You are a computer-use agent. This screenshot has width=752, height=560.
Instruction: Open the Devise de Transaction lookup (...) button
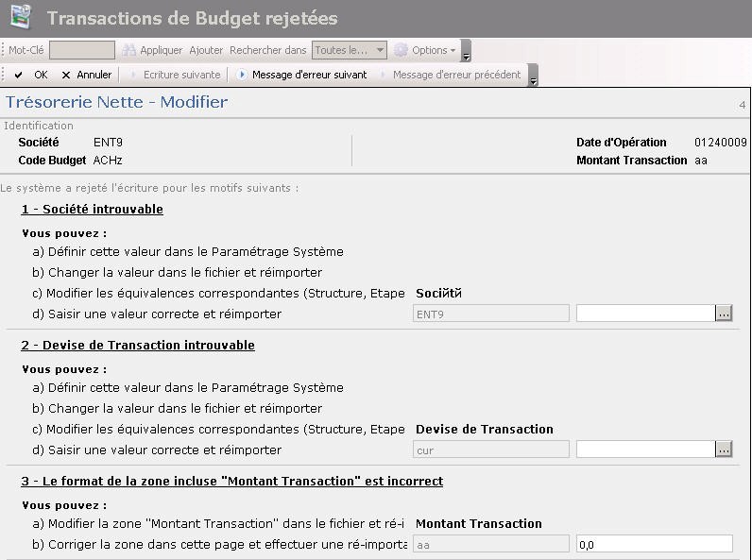[x=724, y=450]
